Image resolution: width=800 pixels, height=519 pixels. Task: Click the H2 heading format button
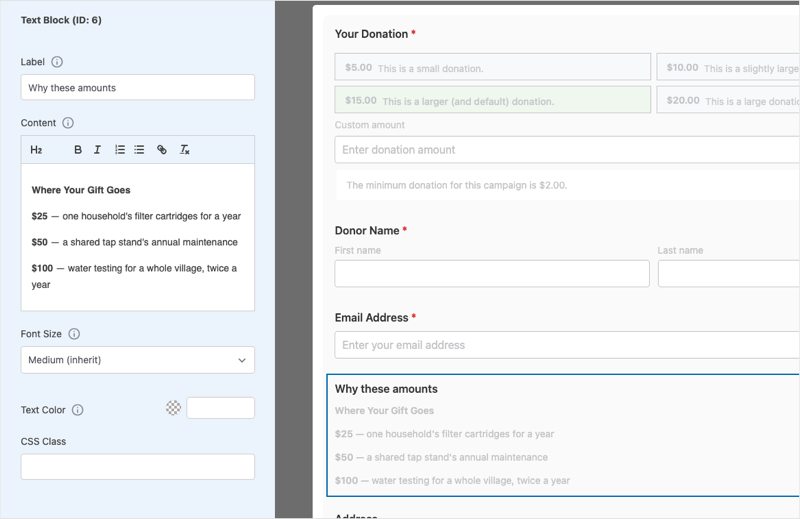pos(36,150)
